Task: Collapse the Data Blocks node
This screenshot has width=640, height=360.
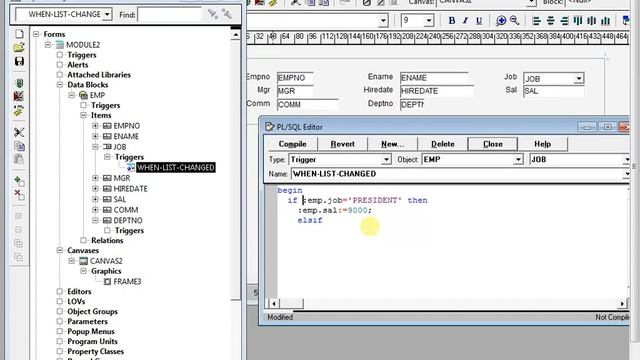Action: (60, 85)
